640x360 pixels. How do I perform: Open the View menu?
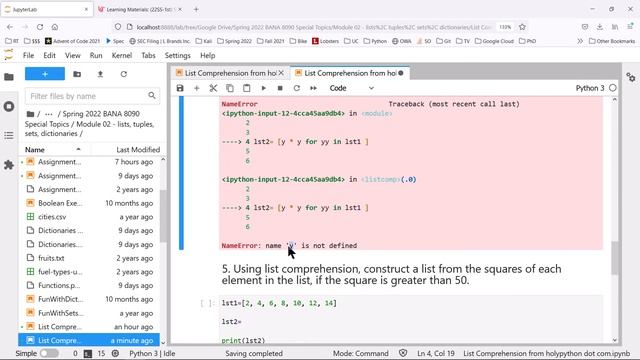click(73, 56)
